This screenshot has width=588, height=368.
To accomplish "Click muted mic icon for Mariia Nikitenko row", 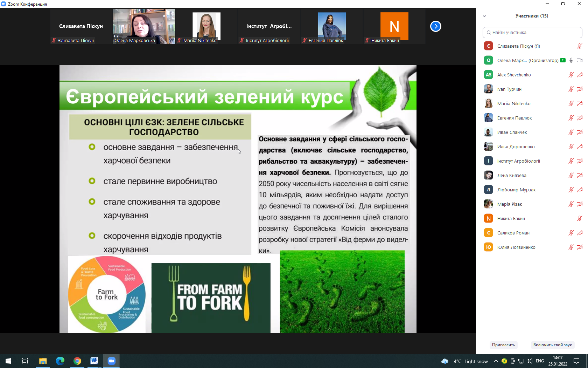I will [x=571, y=103].
